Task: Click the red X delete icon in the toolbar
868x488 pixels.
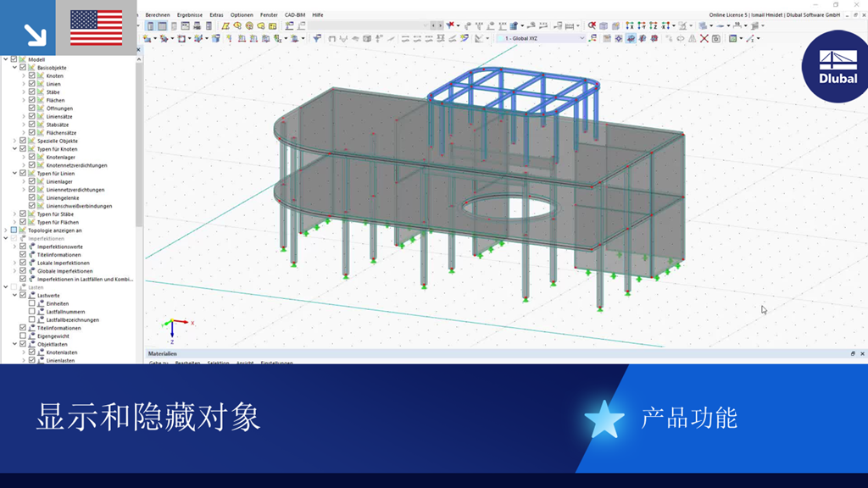Action: point(704,39)
